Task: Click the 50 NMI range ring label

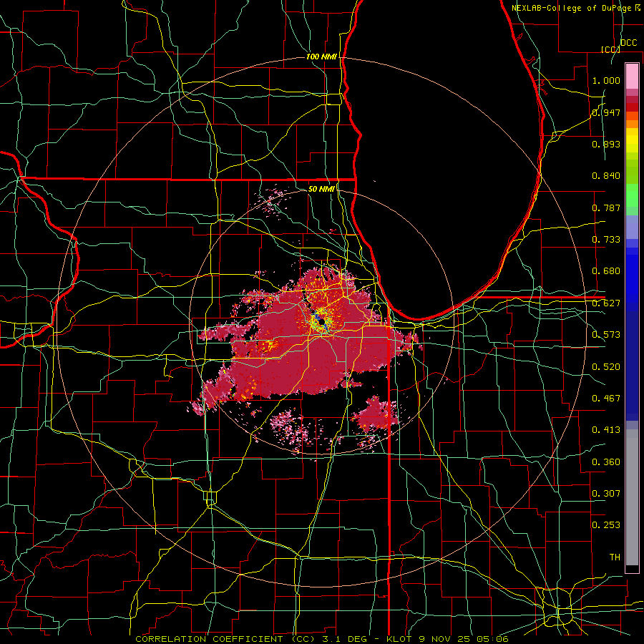Action: [x=321, y=189]
